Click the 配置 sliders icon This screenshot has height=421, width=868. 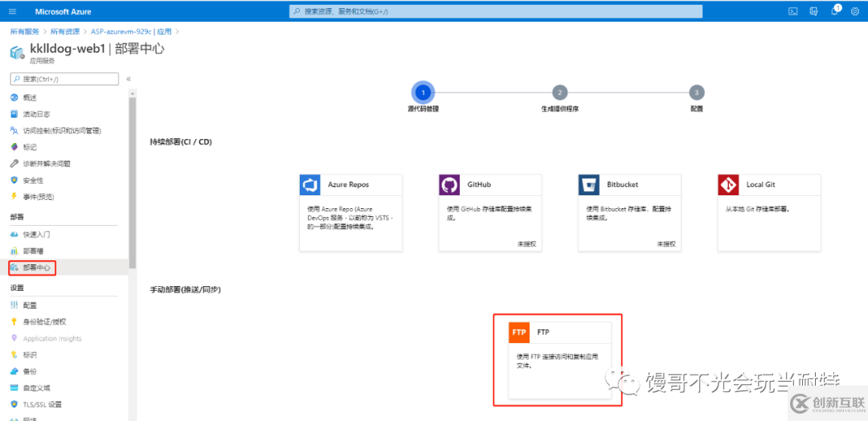pyautogui.click(x=14, y=305)
